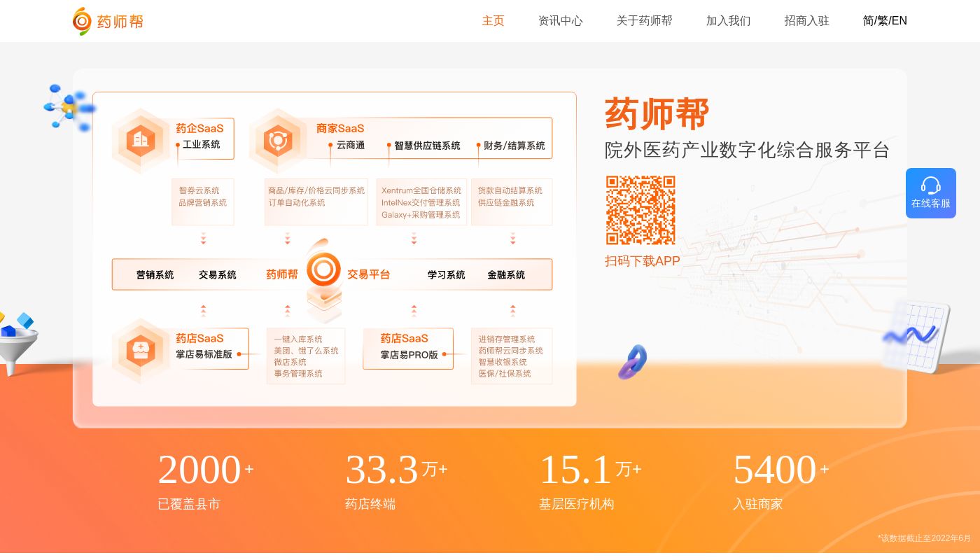Click 品牌营销系统 in the diagram
980x560 pixels.
click(202, 202)
